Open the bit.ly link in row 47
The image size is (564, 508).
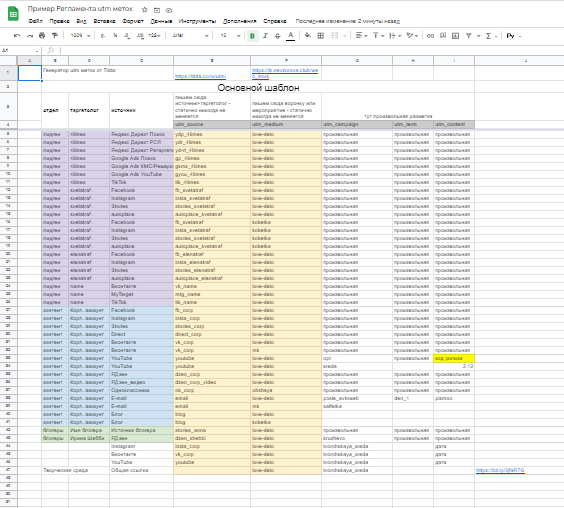tap(500, 470)
